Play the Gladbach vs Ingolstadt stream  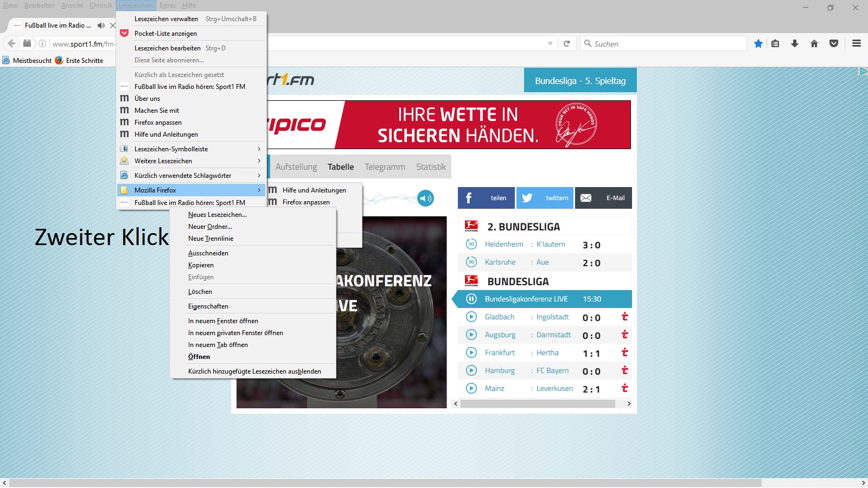pyautogui.click(x=471, y=317)
